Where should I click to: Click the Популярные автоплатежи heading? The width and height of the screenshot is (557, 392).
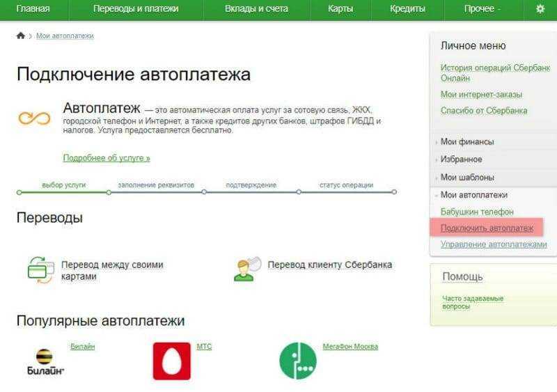point(100,320)
